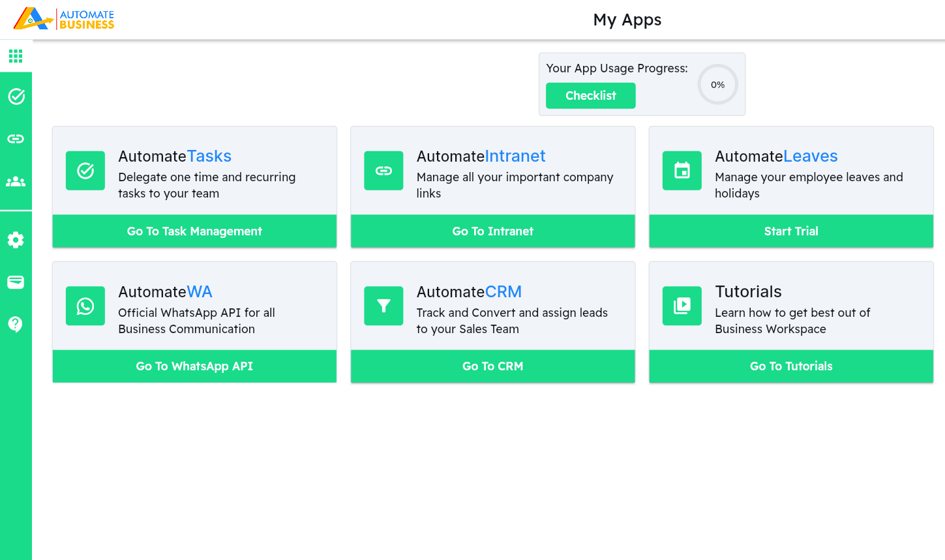
Task: Click the AutomateIntranet link card icon
Action: [x=383, y=171]
